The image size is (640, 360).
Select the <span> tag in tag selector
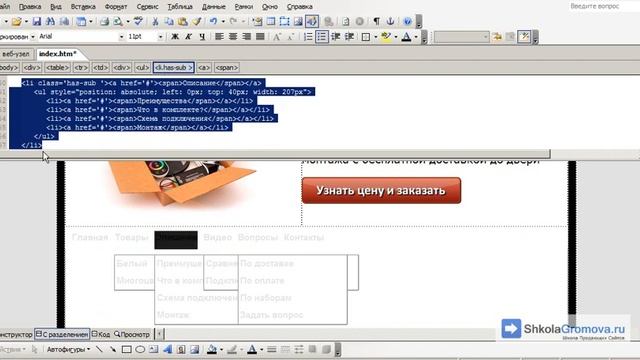point(227,68)
